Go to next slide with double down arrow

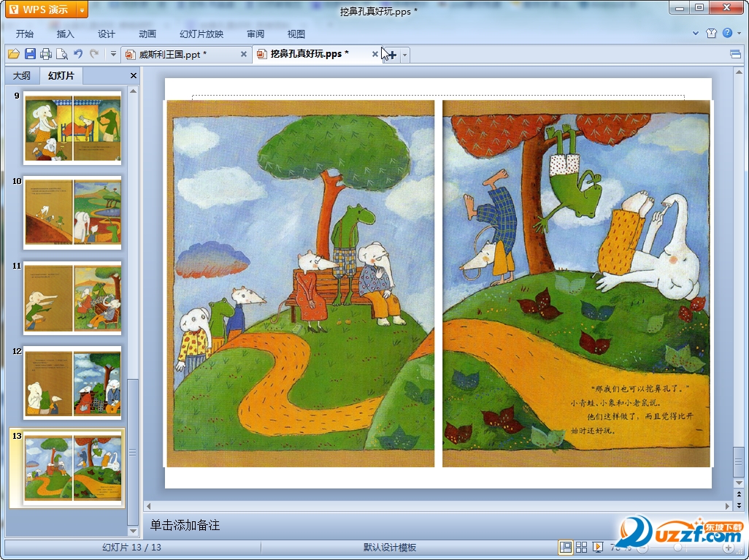[739, 505]
